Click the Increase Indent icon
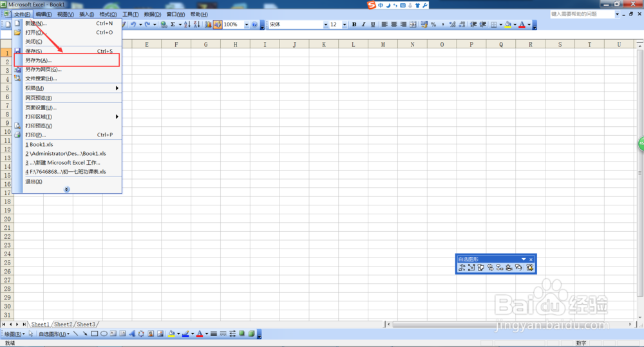The image size is (644, 347). pyautogui.click(x=483, y=24)
